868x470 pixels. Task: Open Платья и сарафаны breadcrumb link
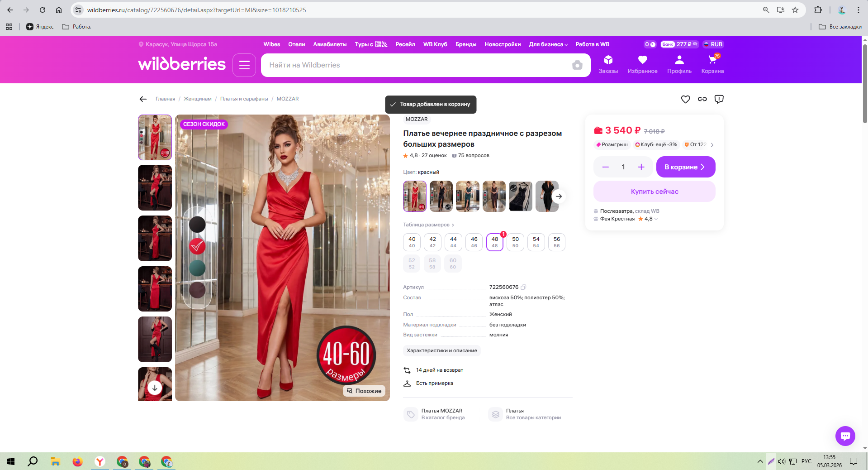coord(244,99)
